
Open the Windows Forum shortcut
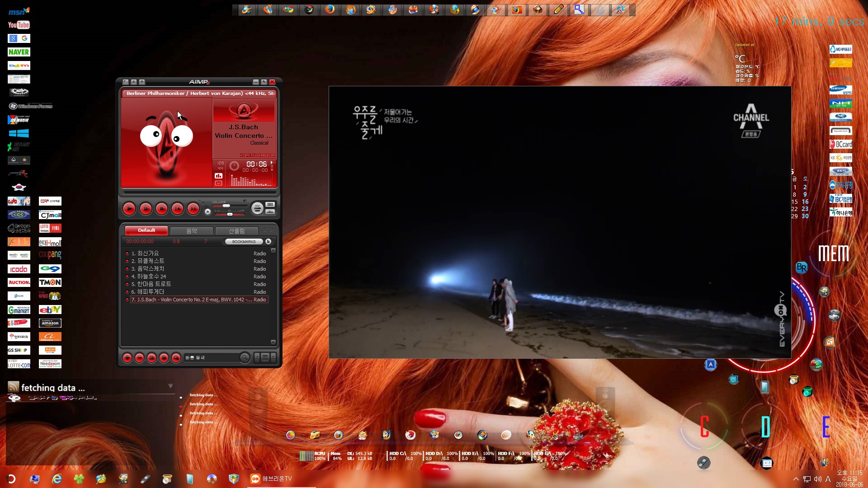coord(31,106)
